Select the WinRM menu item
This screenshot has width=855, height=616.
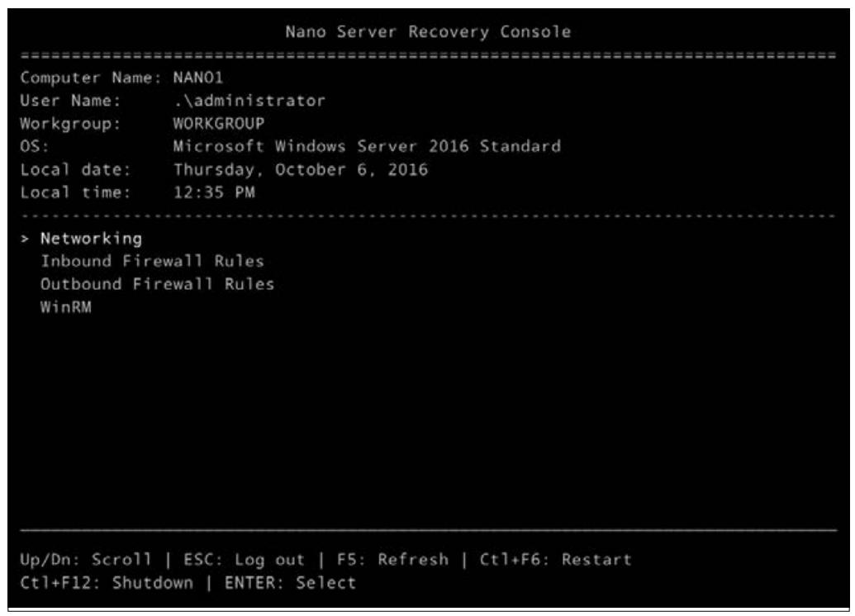click(65, 307)
